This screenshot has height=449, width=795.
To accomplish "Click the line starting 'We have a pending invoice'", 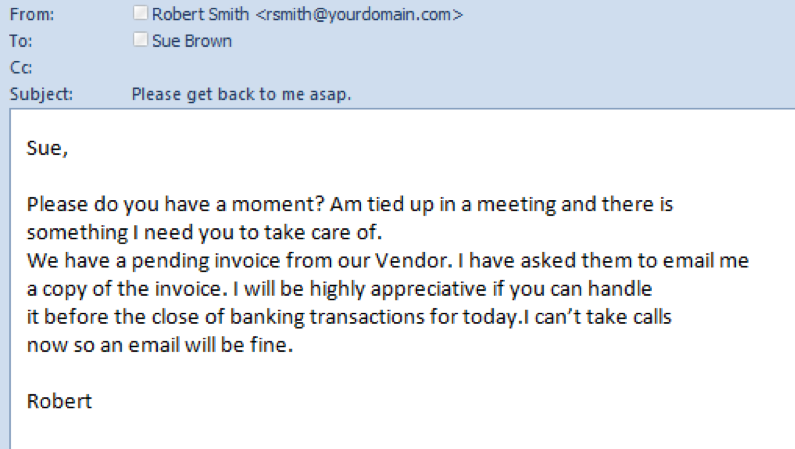I will 388,260.
